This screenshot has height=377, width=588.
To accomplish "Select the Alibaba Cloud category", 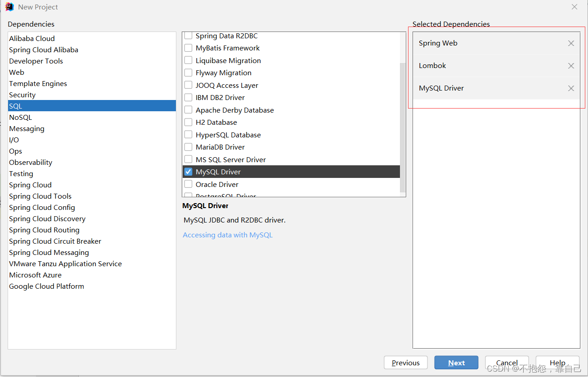I will click(x=92, y=38).
